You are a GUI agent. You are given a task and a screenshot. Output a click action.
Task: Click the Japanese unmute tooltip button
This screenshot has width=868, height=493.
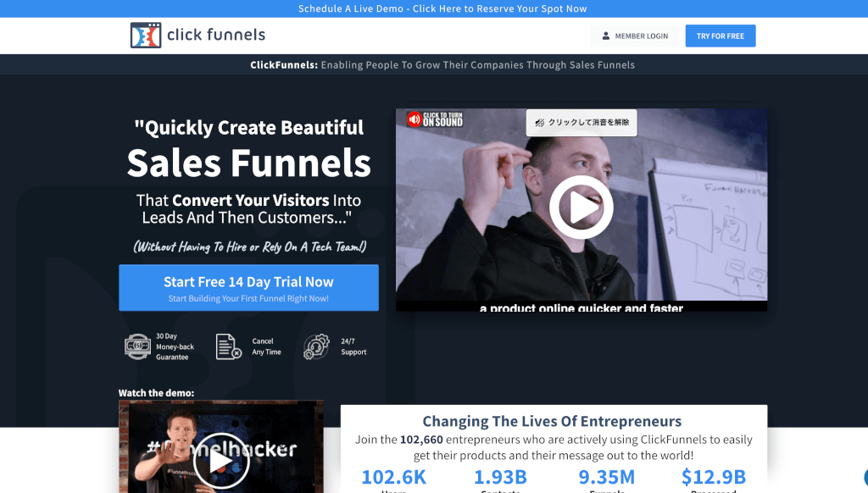pos(581,122)
